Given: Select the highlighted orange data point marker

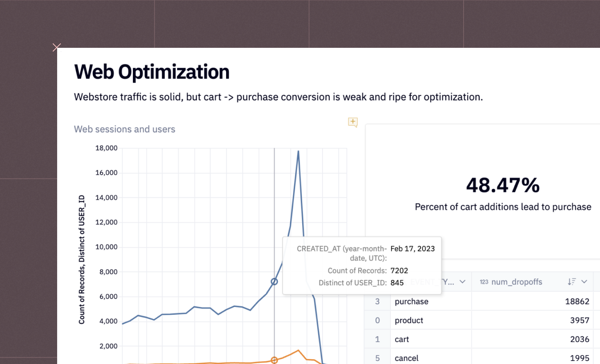Looking at the screenshot, I should 274,360.
